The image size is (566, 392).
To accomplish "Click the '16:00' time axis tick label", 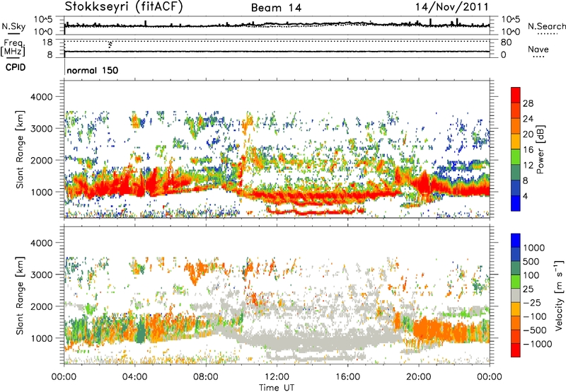I will 348,377.
